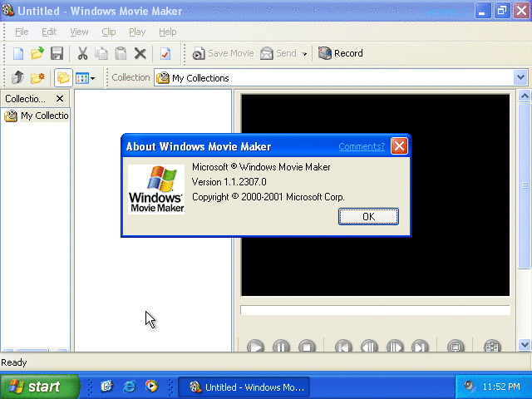532x399 pixels.
Task: Save the project using the floppy disk icon
Action: pyautogui.click(x=57, y=53)
